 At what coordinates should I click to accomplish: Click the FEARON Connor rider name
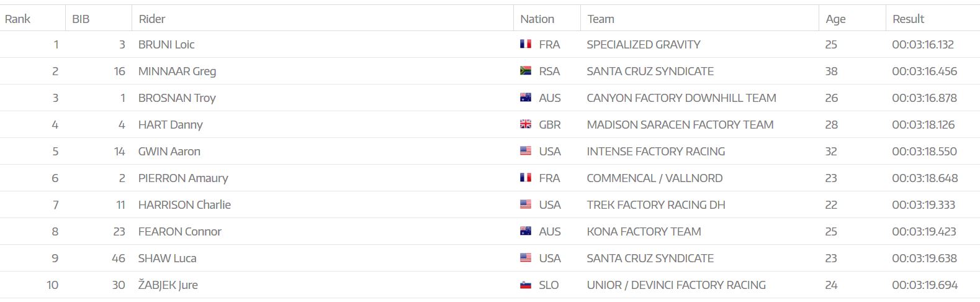[179, 231]
